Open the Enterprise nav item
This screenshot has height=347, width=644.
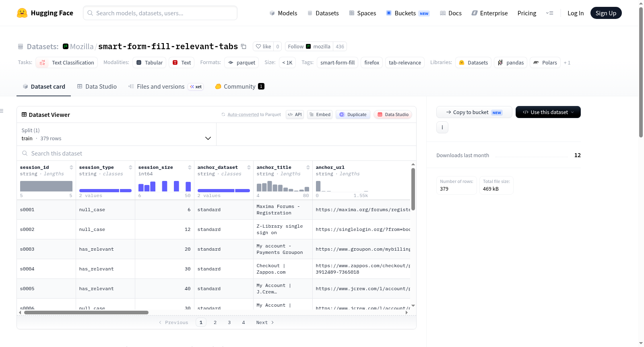[x=490, y=13]
